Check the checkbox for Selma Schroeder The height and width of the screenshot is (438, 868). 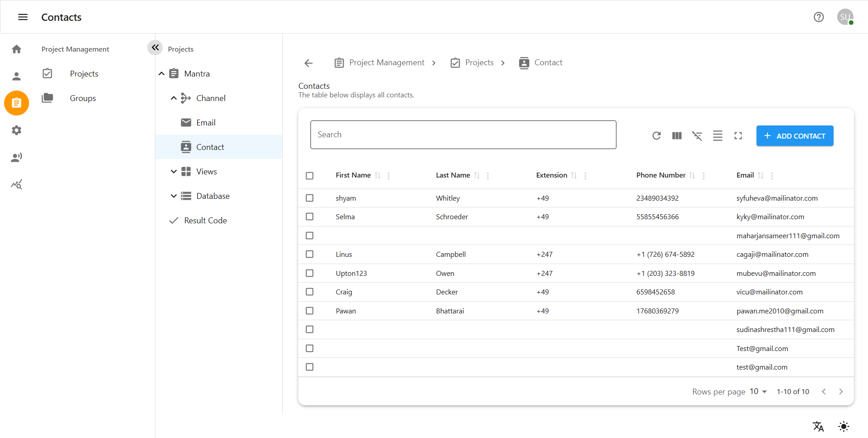coord(310,217)
